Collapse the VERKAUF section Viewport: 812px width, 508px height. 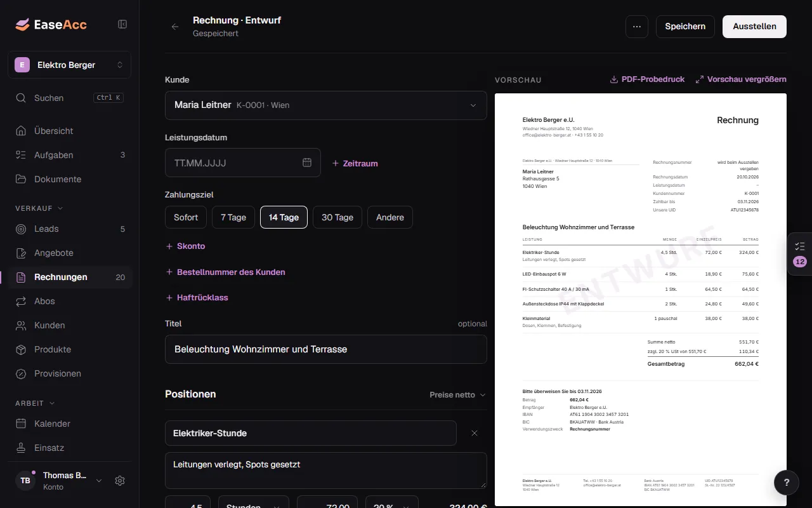click(x=39, y=208)
